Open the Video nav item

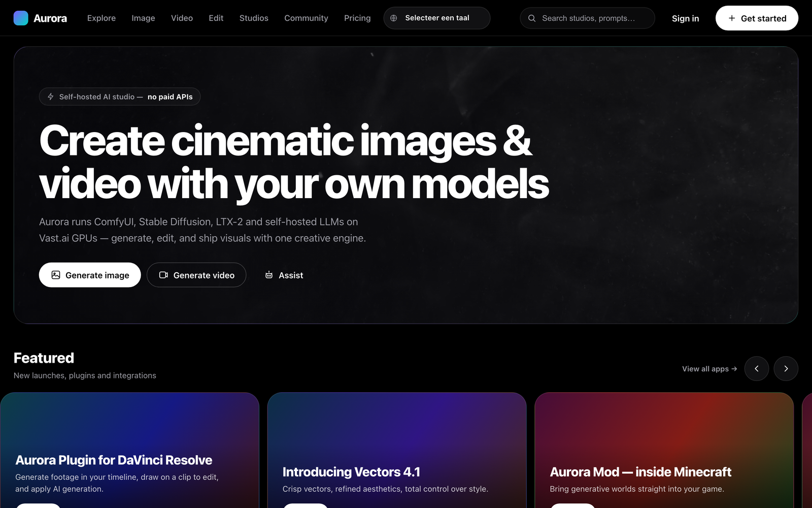[x=182, y=18]
